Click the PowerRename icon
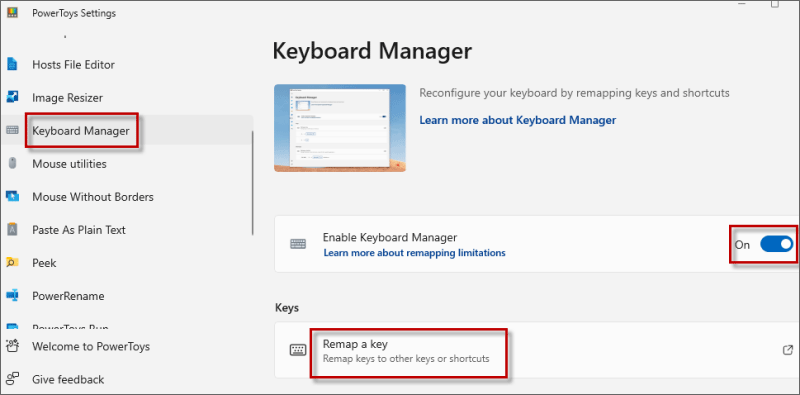 point(12,295)
